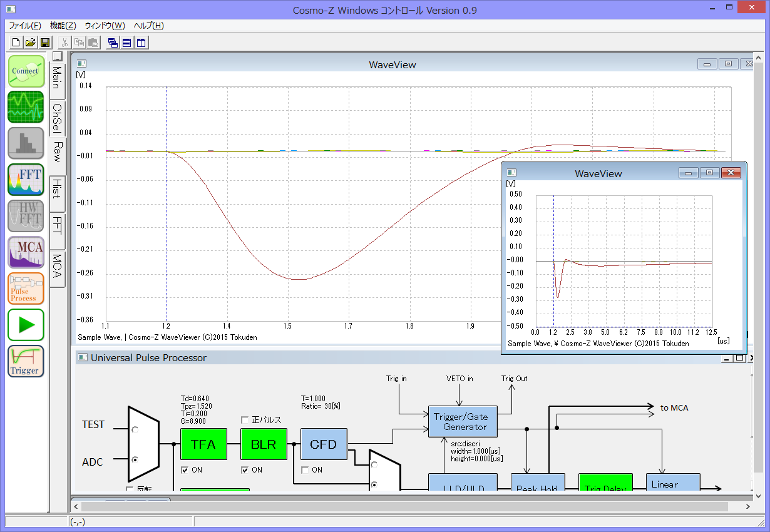Open the FFT analysis sidebar icon
This screenshot has height=532, width=770.
point(26,180)
